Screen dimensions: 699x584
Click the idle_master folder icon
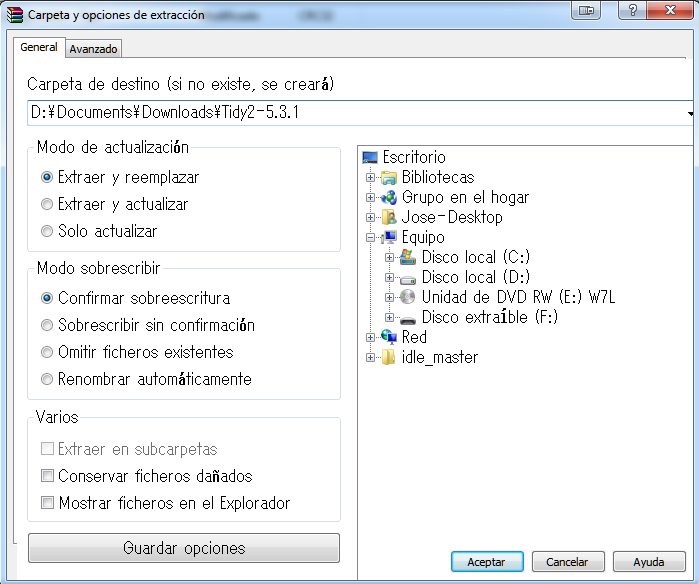click(x=389, y=357)
